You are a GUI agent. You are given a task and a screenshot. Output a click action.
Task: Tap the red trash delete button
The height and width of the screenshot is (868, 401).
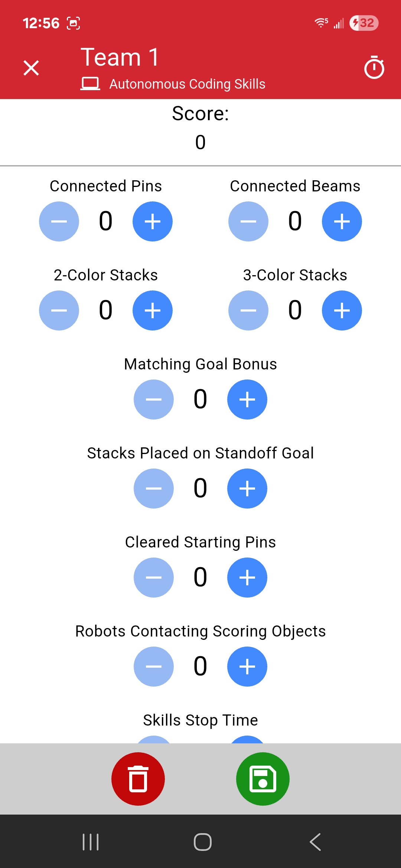(138, 779)
